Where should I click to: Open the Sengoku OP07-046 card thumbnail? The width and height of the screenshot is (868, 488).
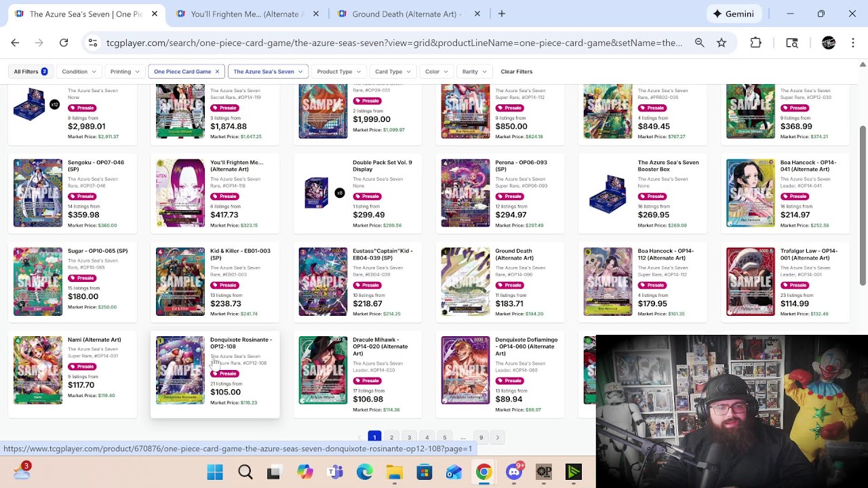(38, 193)
